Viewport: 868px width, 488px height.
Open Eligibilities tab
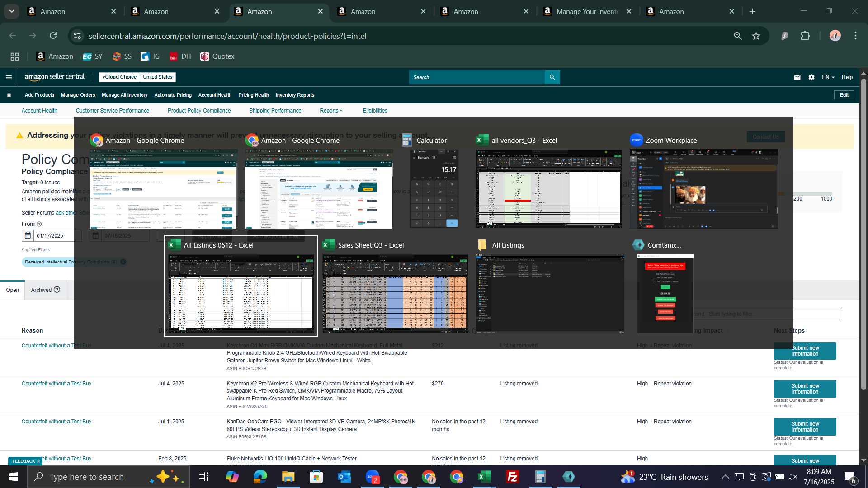click(x=375, y=111)
